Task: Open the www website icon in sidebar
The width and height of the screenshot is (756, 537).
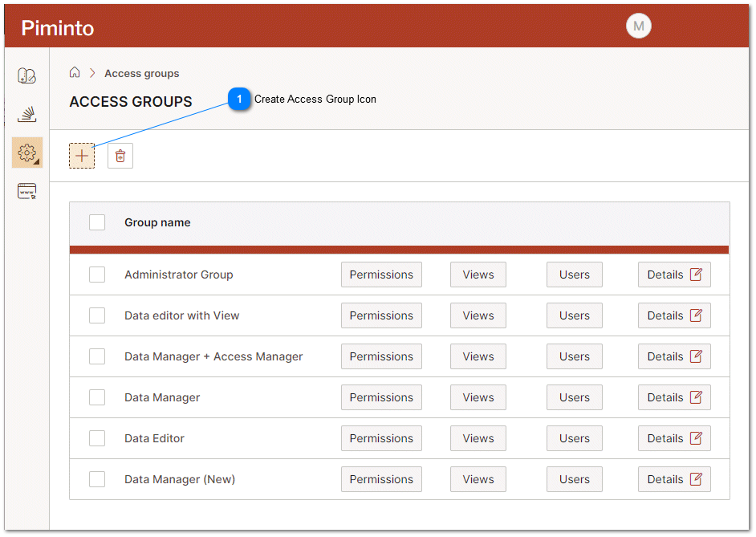Action: [x=26, y=191]
